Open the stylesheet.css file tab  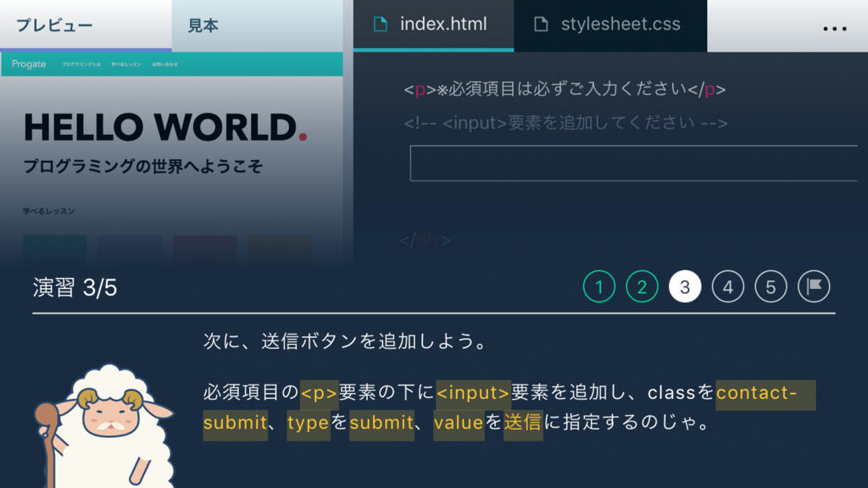click(610, 25)
